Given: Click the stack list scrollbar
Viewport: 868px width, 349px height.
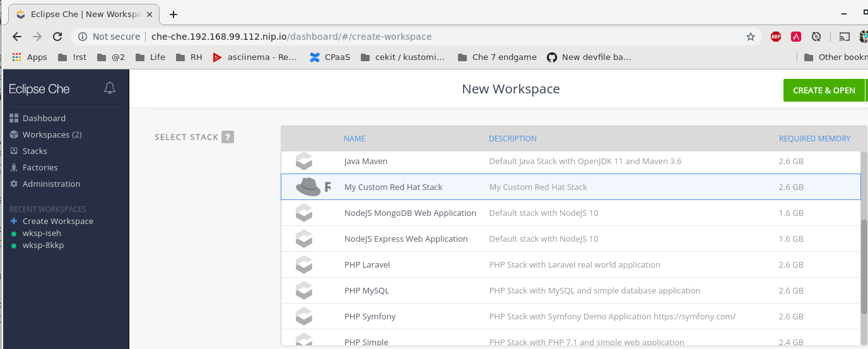Looking at the screenshot, I should (864, 265).
